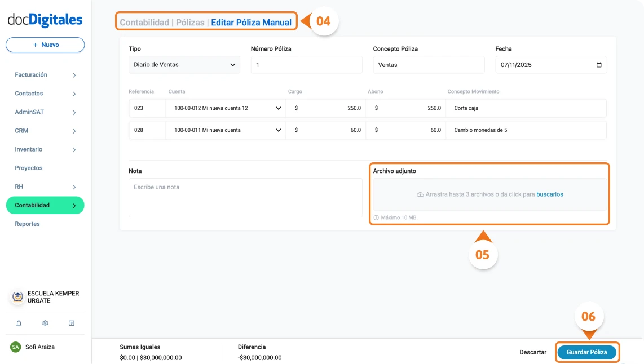Screen dimensions: 644x364
Task: Click inside the Nota text area
Action: 245,197
